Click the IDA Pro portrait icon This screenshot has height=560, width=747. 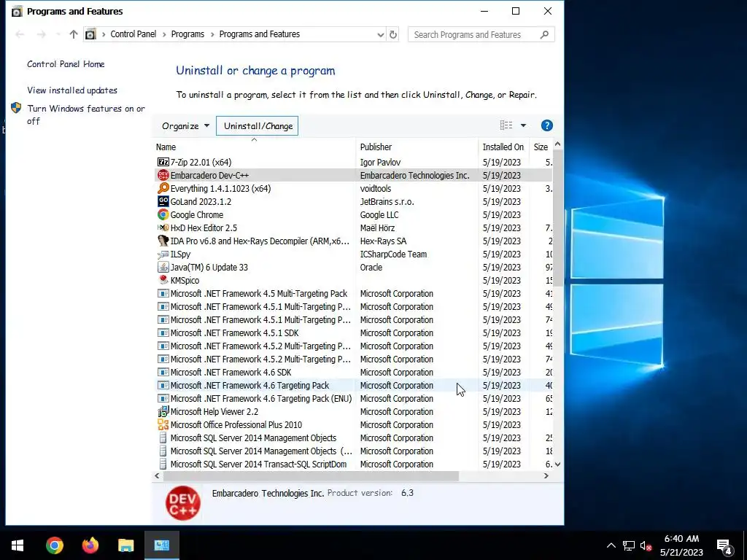click(x=163, y=241)
